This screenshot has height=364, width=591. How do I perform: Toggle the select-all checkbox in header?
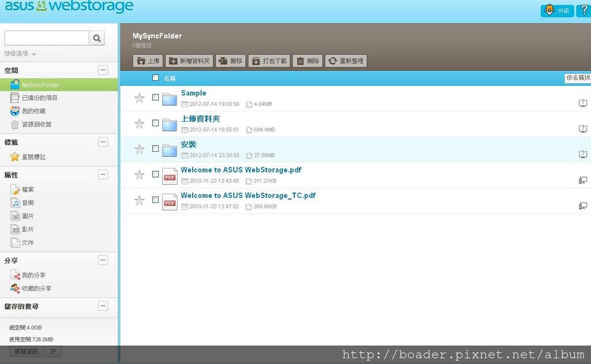pos(155,78)
